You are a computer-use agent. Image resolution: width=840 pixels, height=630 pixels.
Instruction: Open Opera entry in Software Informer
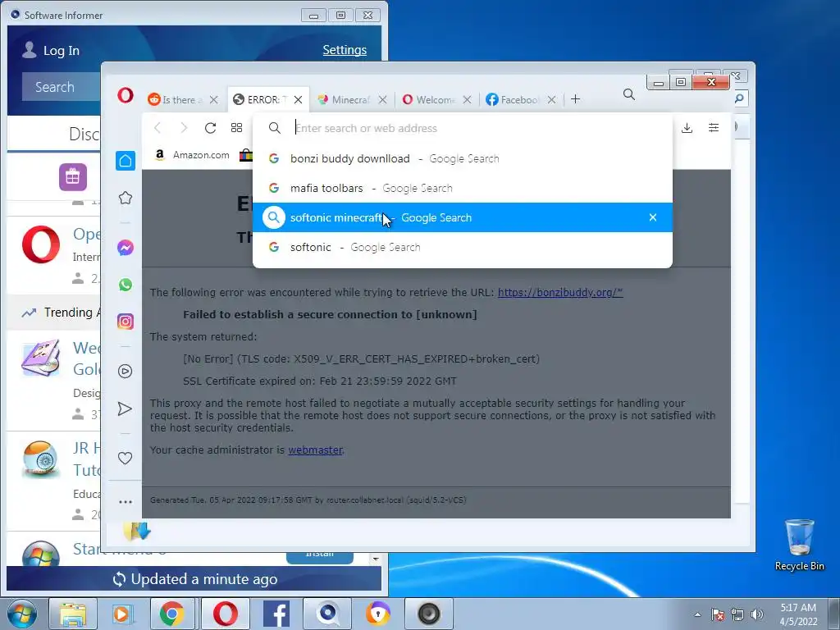click(53, 255)
